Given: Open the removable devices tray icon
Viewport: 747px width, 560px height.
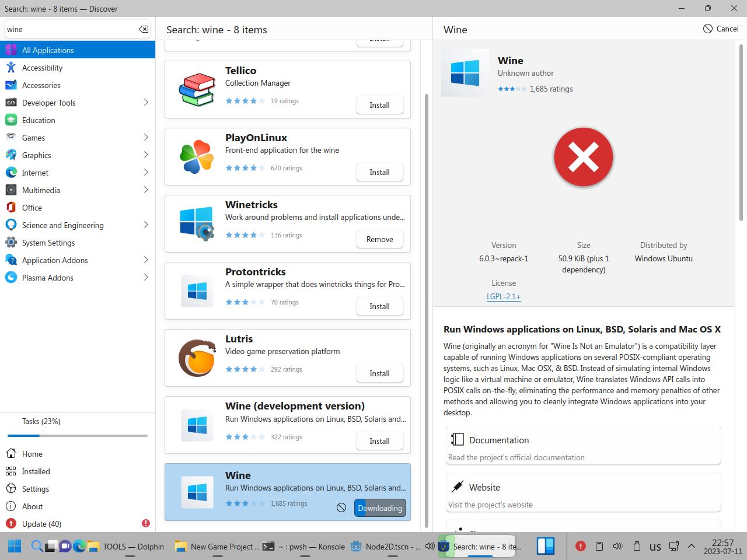Looking at the screenshot, I should point(637,547).
